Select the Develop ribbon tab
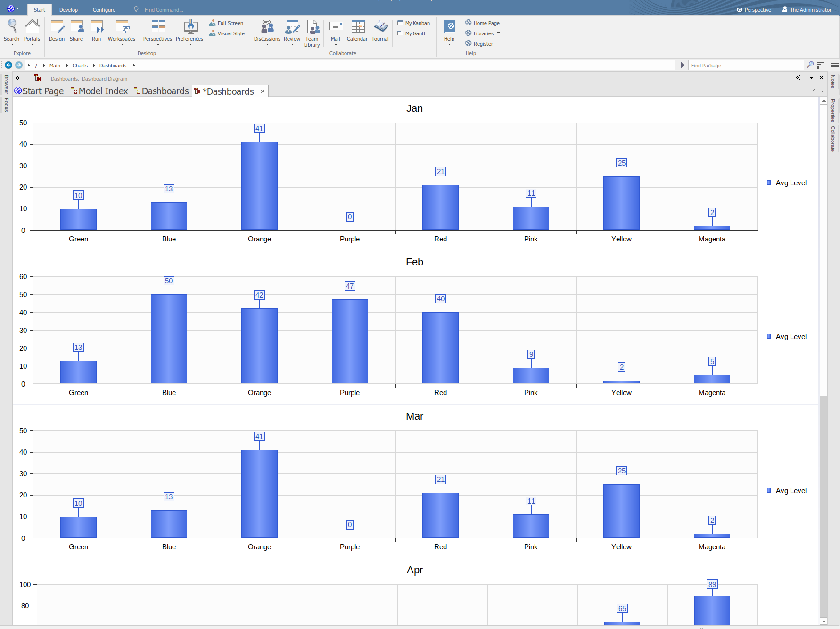The image size is (840, 629). tap(68, 10)
